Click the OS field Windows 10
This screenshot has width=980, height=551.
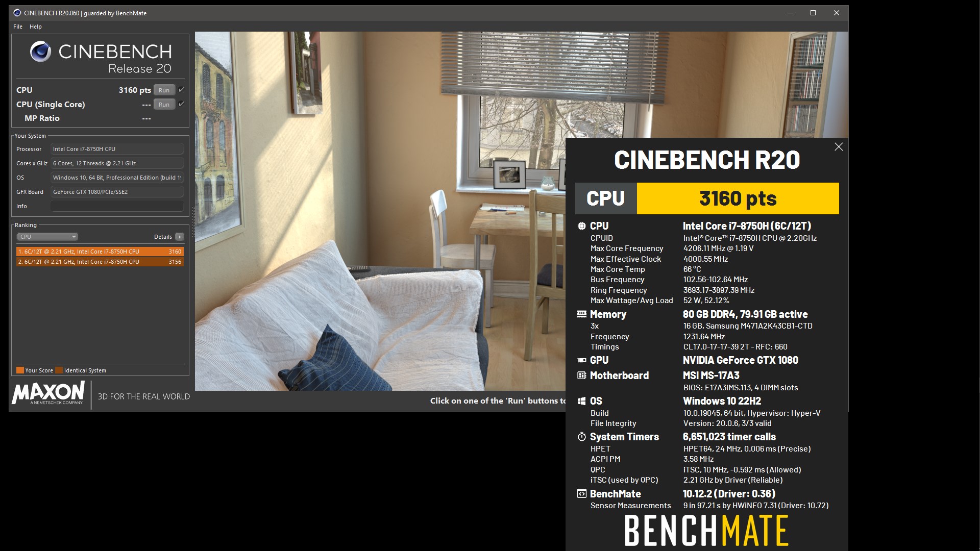(x=117, y=178)
